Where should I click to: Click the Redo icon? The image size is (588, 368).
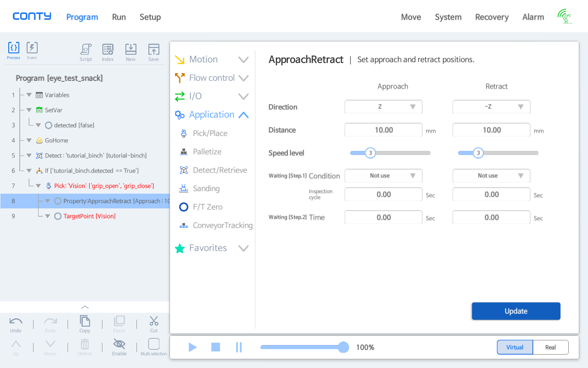[x=51, y=324]
